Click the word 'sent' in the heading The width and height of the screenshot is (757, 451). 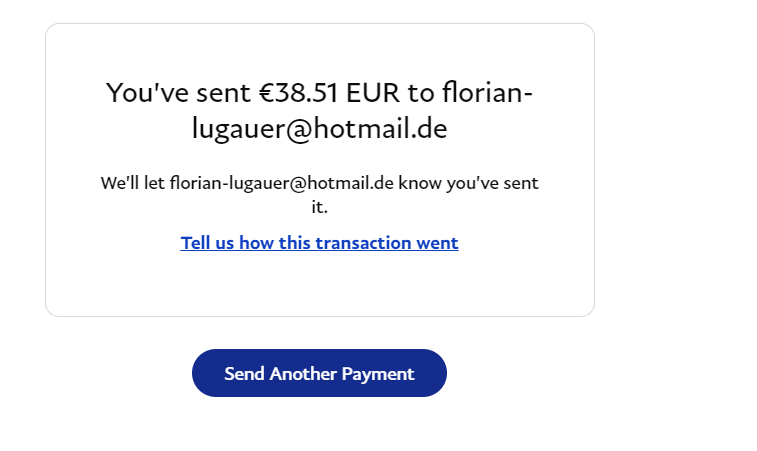(225, 93)
